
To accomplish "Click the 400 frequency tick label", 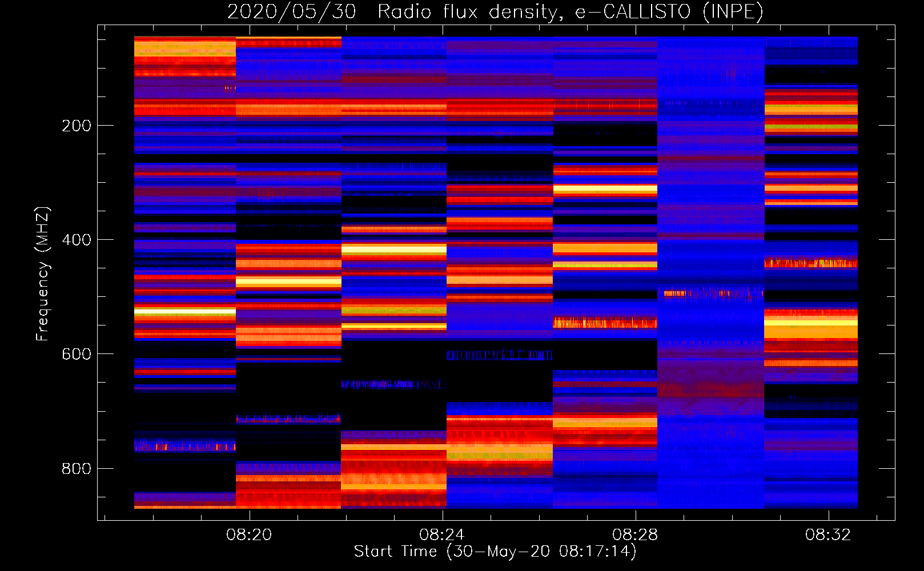I will click(x=77, y=240).
